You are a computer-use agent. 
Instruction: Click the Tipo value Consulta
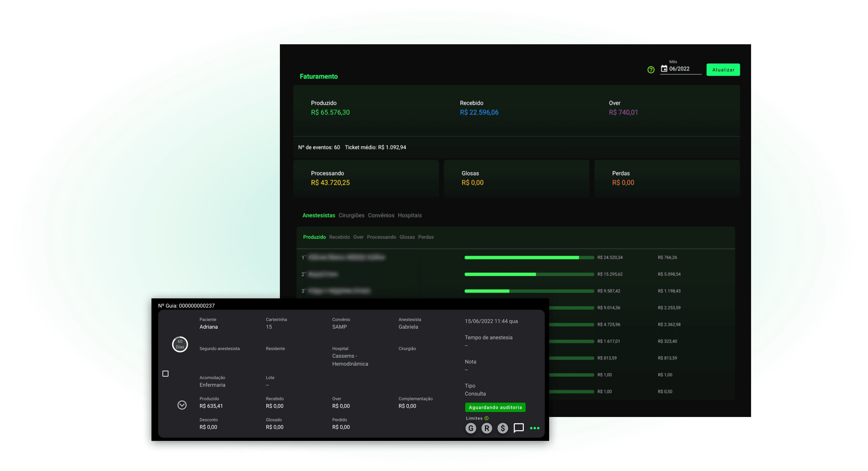coord(475,393)
